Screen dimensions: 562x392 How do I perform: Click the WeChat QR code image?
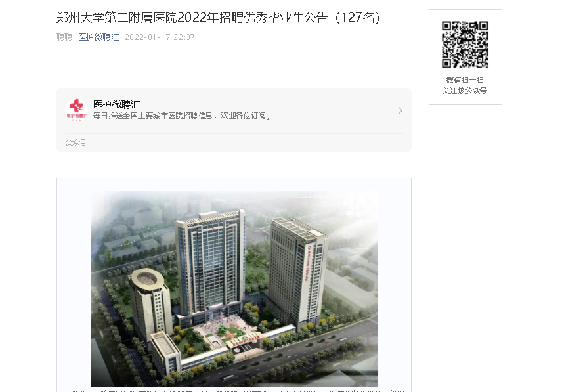coord(465,45)
